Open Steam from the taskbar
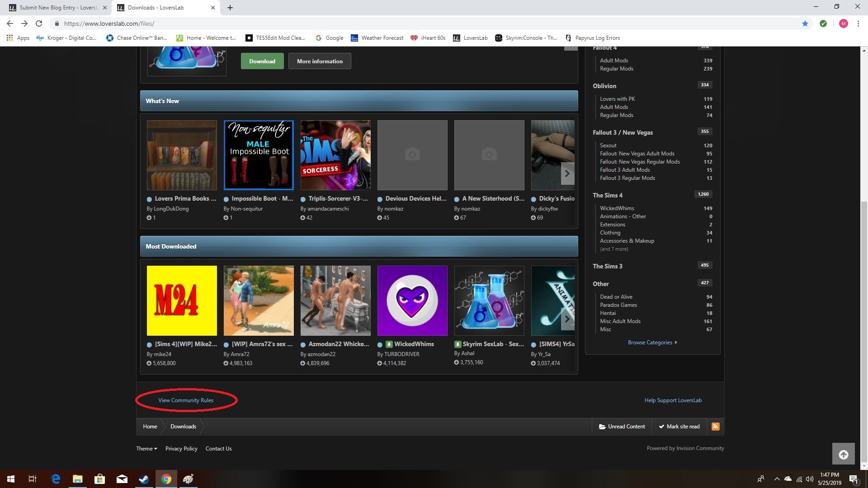 pos(144,479)
